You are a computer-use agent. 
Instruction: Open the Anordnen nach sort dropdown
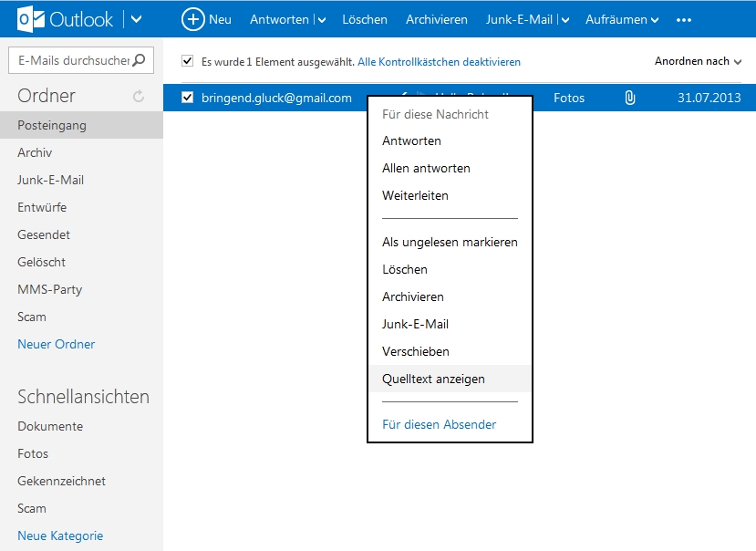tap(698, 61)
